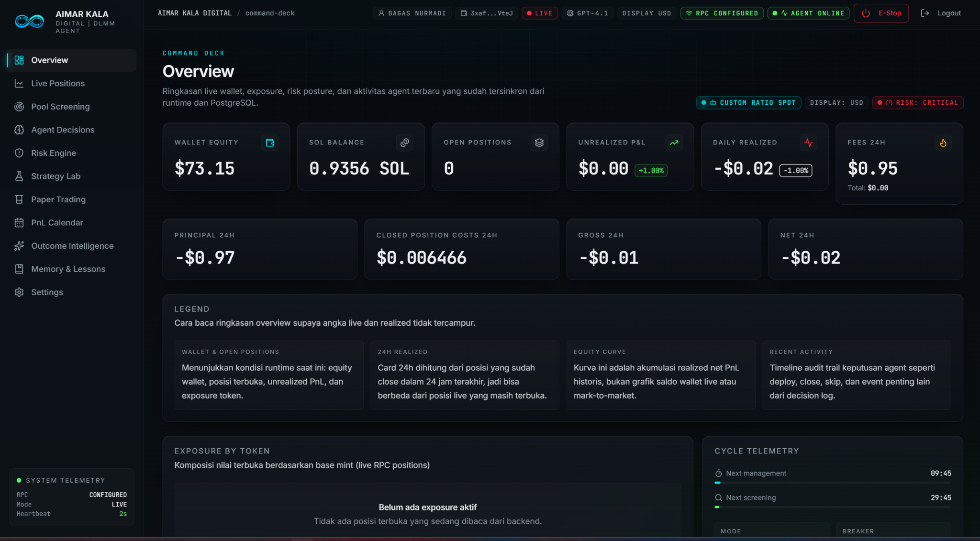Click the RISK: CRITICAL badge
980x541 pixels.
click(x=918, y=103)
